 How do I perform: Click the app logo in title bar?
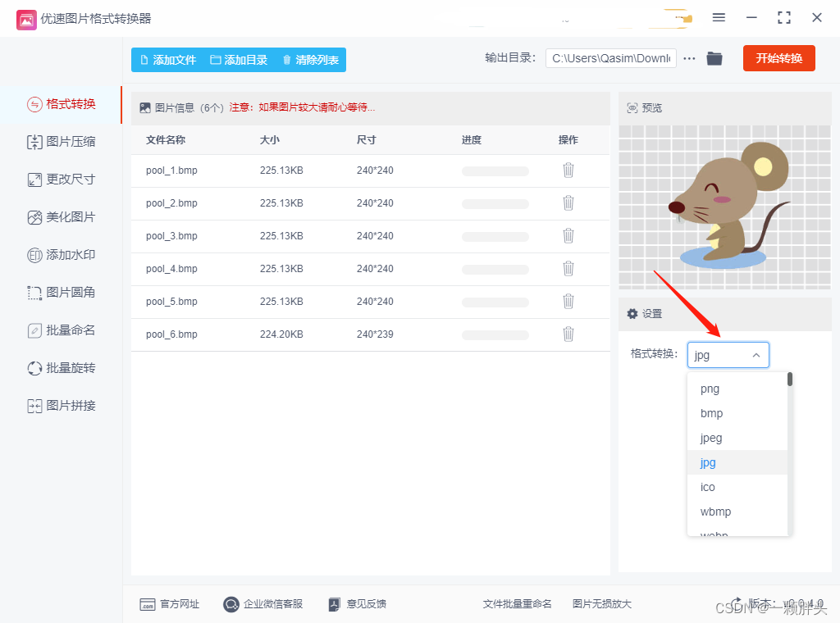pos(26,20)
